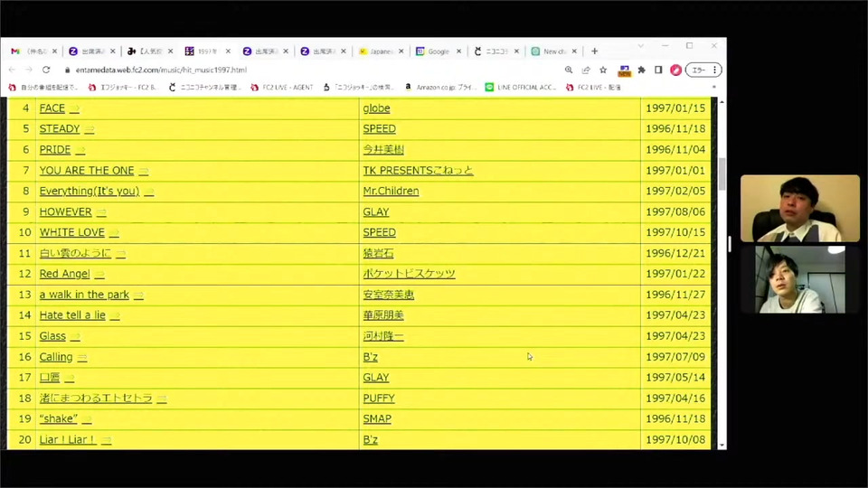868x488 pixels.
Task: Click the scrollbar up arrow
Action: pyautogui.click(x=722, y=103)
